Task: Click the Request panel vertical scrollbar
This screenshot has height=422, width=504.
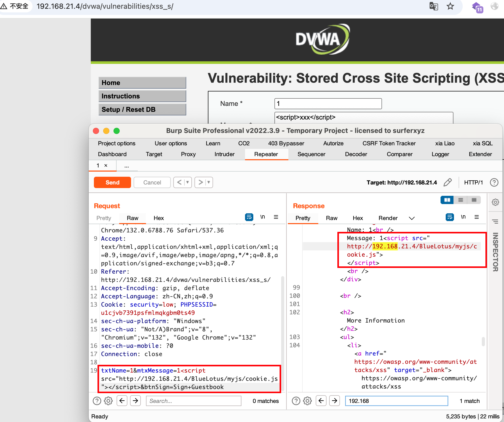Action: pyautogui.click(x=282, y=334)
